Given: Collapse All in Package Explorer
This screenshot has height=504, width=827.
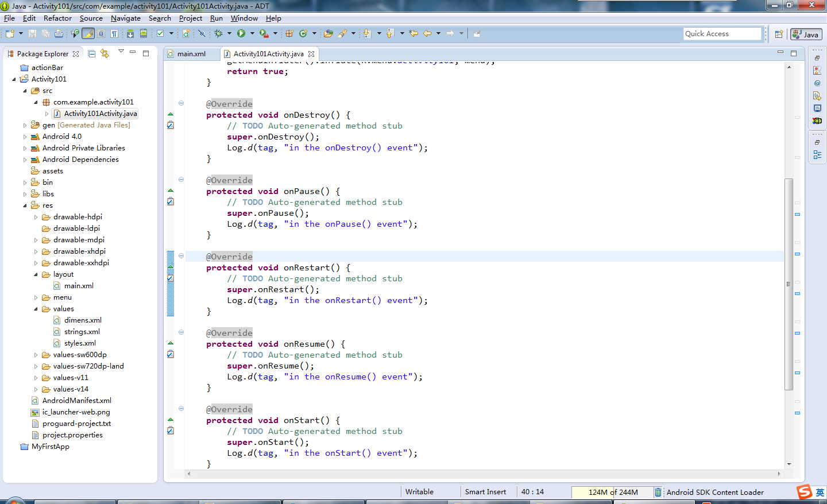Looking at the screenshot, I should [x=91, y=53].
